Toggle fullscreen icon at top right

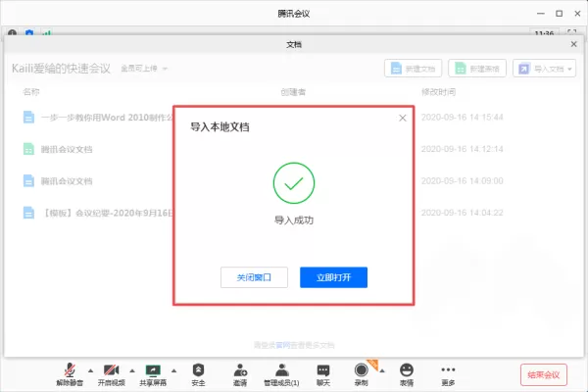click(x=571, y=32)
